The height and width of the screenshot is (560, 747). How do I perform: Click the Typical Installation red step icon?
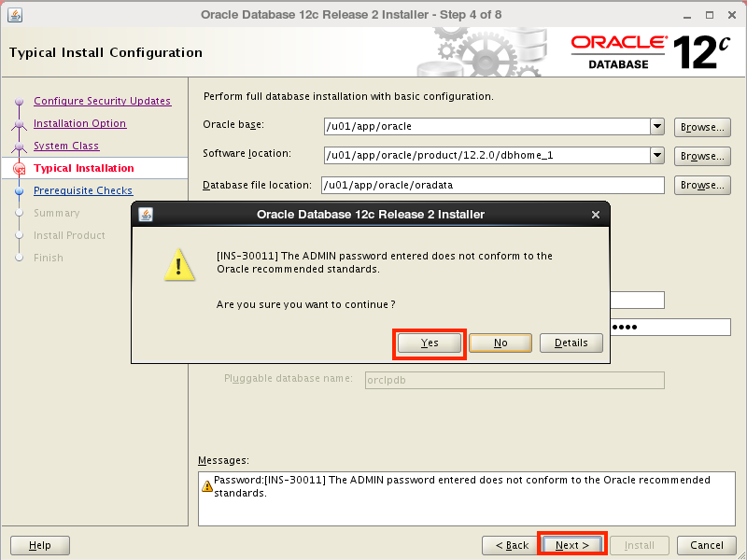point(19,169)
